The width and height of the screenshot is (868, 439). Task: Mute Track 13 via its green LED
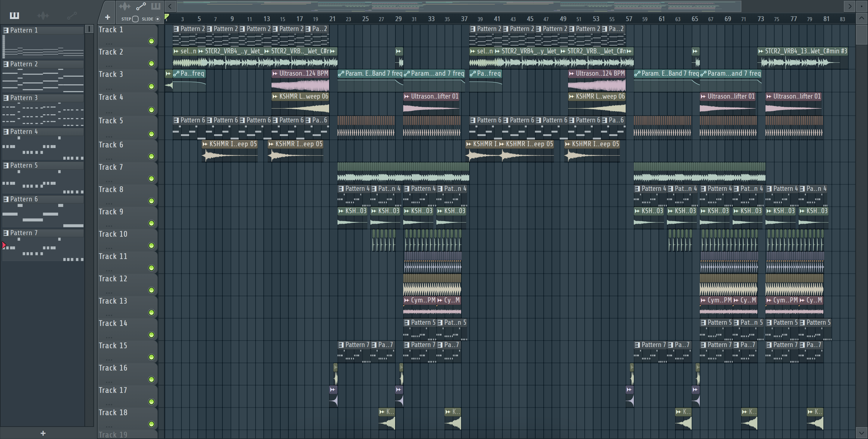click(152, 312)
